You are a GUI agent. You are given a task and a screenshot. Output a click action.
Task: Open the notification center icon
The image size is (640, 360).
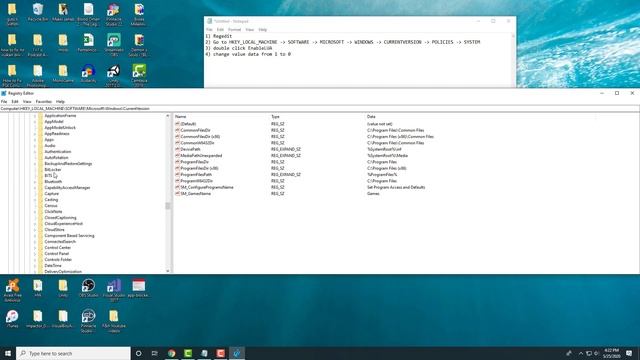pos(629,353)
